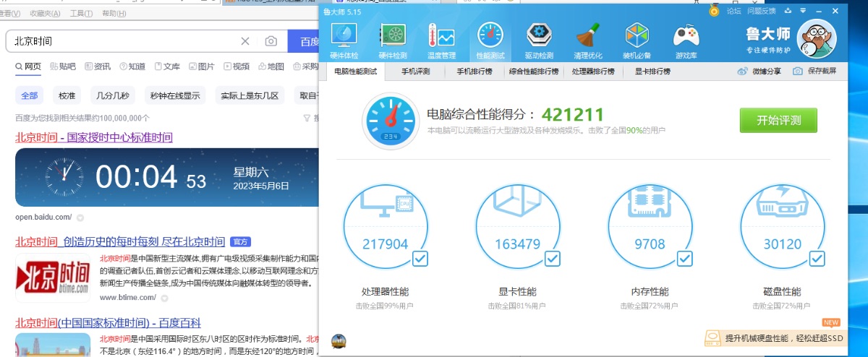Click the 微博分享 Weibo share icon

[741, 71]
